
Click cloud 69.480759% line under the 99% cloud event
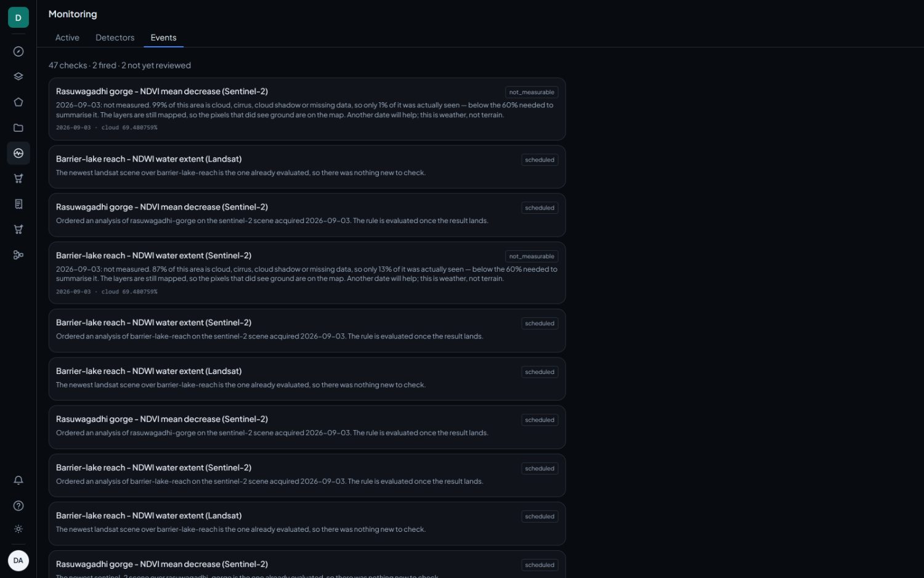[107, 128]
